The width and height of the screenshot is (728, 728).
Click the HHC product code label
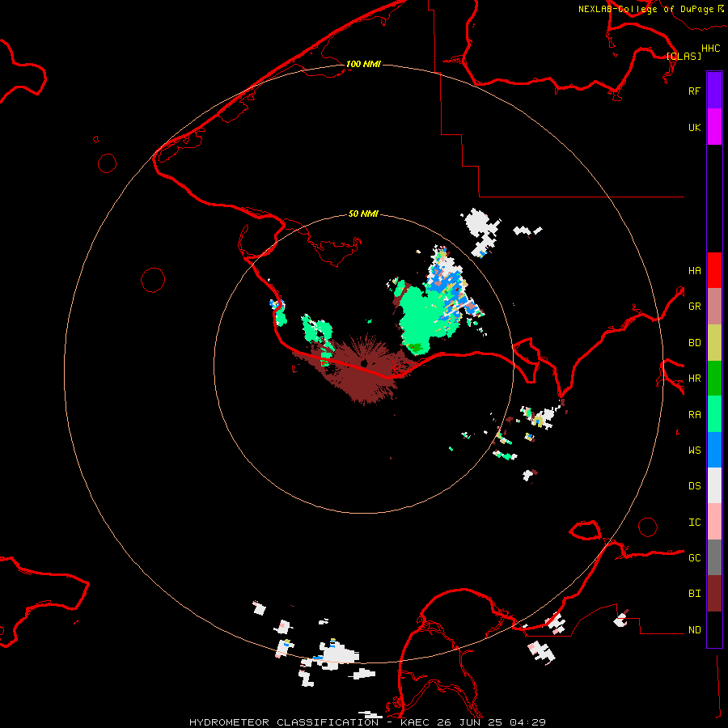[x=711, y=49]
